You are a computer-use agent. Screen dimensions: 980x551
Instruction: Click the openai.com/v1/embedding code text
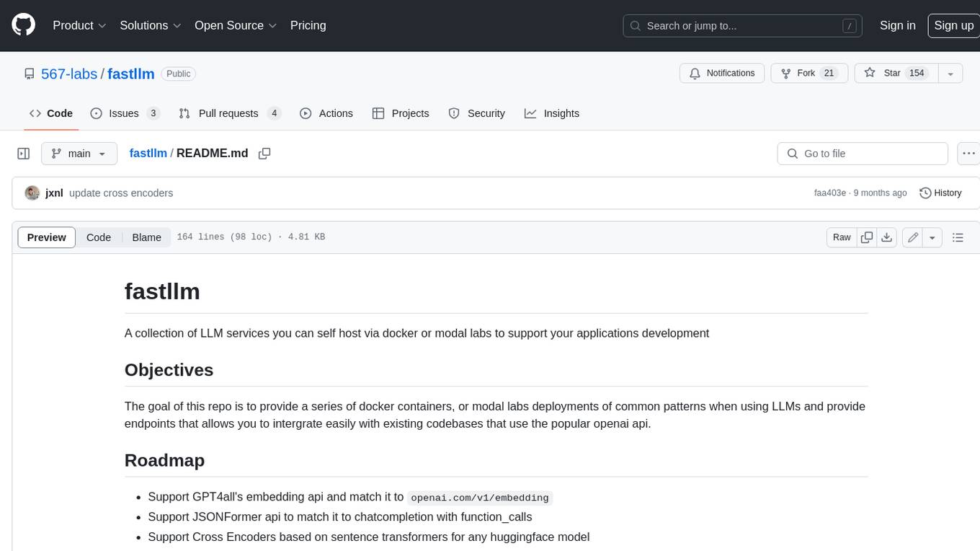(480, 498)
